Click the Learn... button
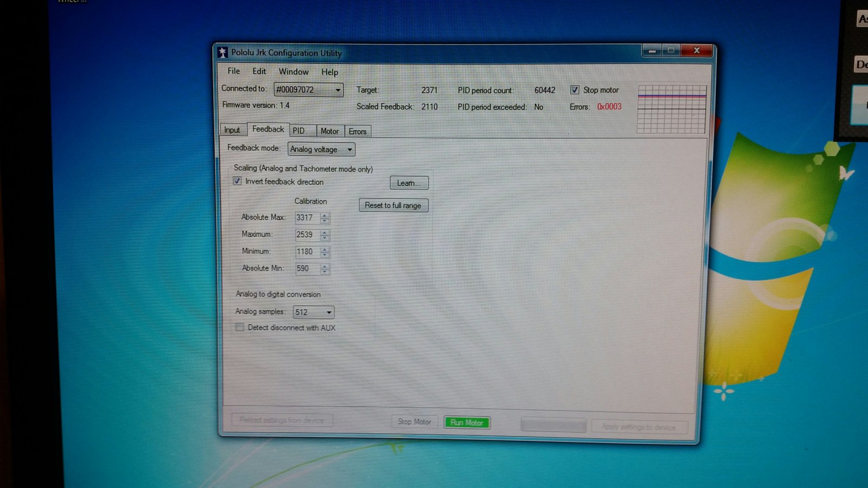The height and width of the screenshot is (488, 868). (x=409, y=183)
